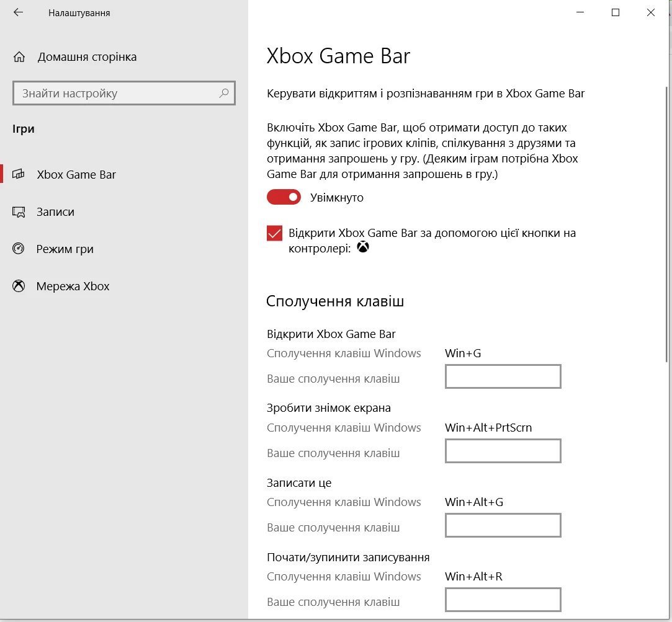The image size is (672, 622).
Task: Maximize the Налаштування window
Action: 616,12
